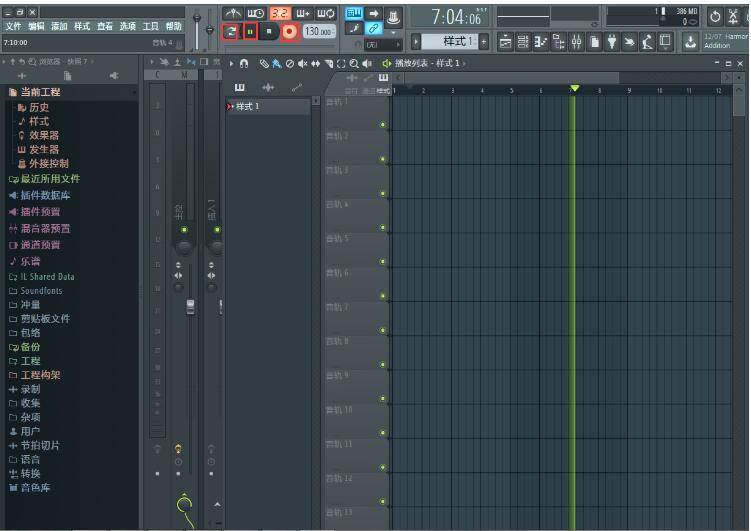Select the playlist paint brush tool

point(276,63)
